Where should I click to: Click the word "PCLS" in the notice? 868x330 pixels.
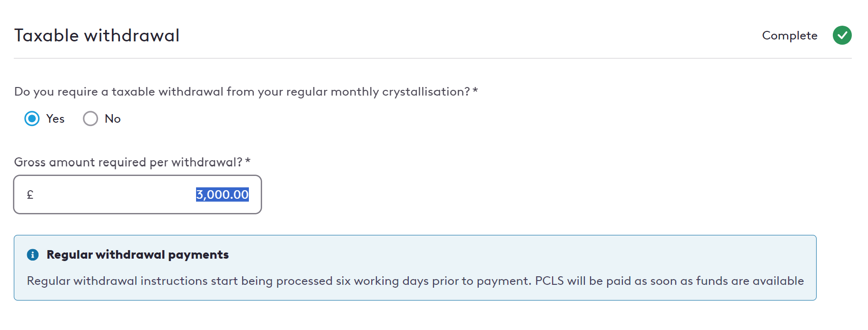[x=549, y=281]
